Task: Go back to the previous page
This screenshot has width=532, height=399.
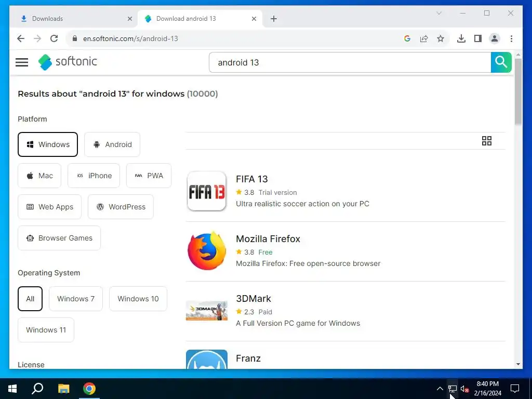Action: click(21, 38)
